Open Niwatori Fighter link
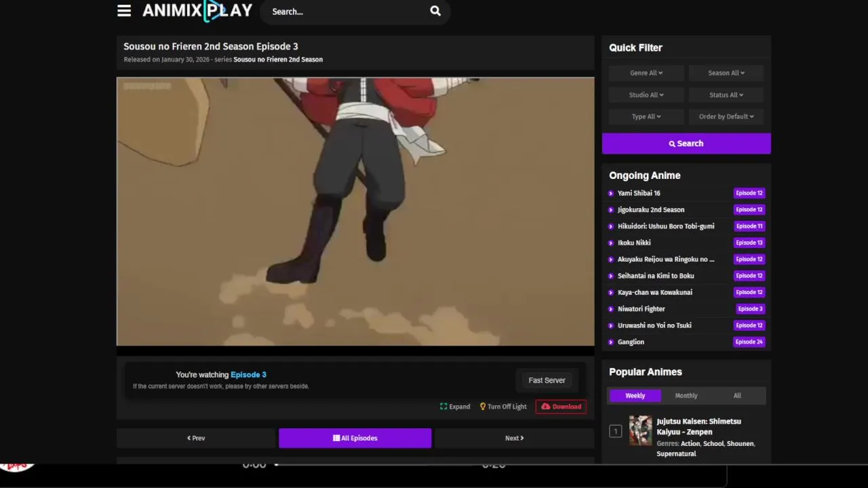 642,309
